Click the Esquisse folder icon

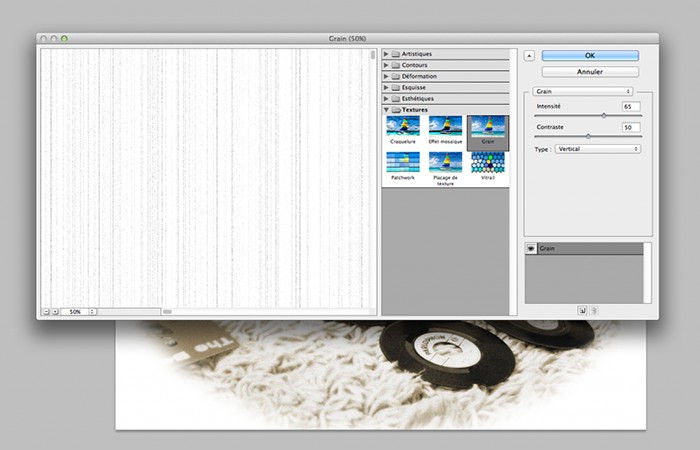click(x=396, y=88)
